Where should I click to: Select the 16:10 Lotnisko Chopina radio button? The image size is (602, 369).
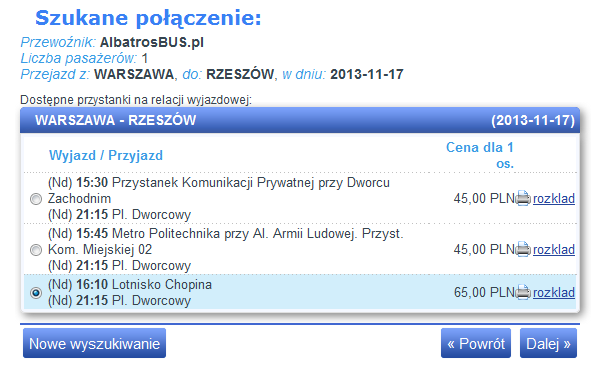tap(36, 293)
